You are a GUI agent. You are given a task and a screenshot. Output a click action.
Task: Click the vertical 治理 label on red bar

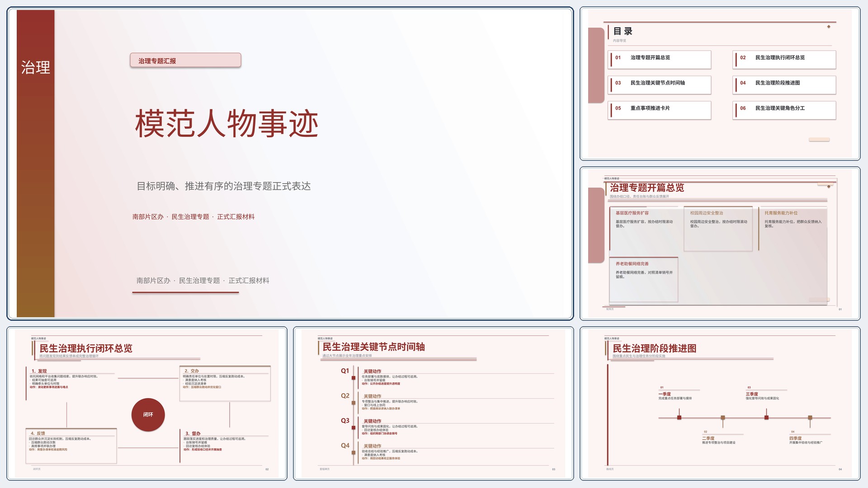(x=36, y=67)
